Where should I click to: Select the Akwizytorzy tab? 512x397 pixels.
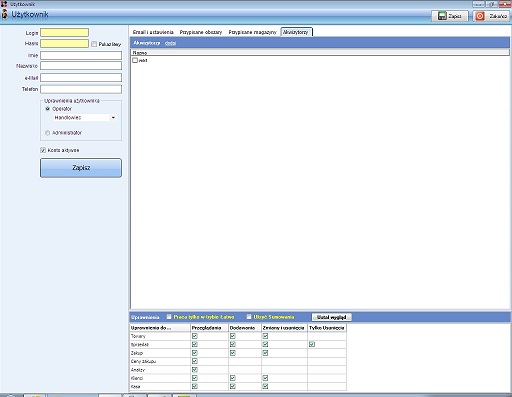point(296,32)
